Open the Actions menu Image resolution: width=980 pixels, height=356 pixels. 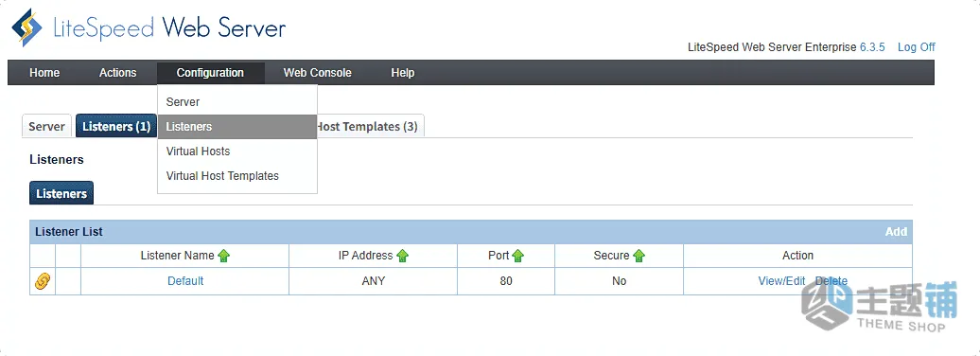point(117,73)
